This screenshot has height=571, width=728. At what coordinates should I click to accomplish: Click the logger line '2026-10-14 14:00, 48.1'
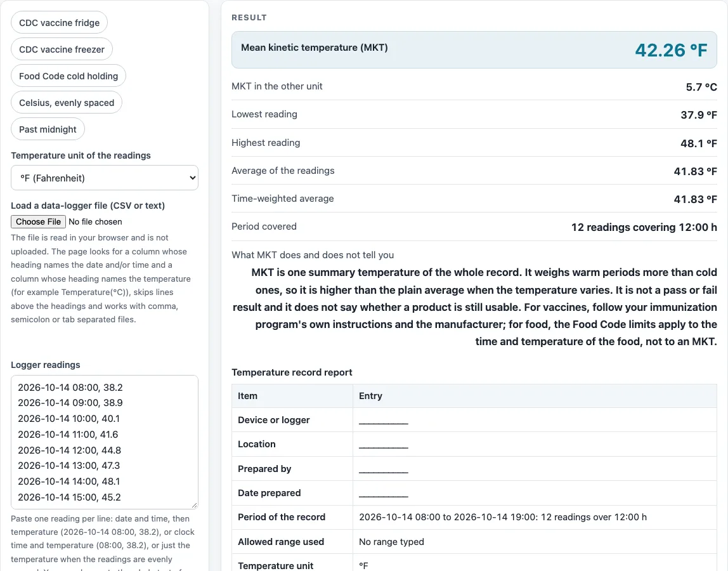point(68,482)
